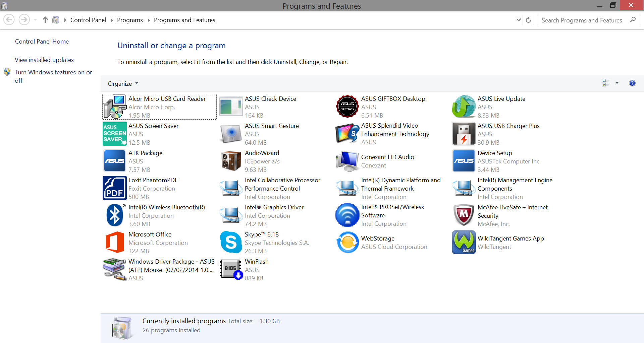
Task: Click '322 MB' size under Microsoft Office
Action: point(139,251)
